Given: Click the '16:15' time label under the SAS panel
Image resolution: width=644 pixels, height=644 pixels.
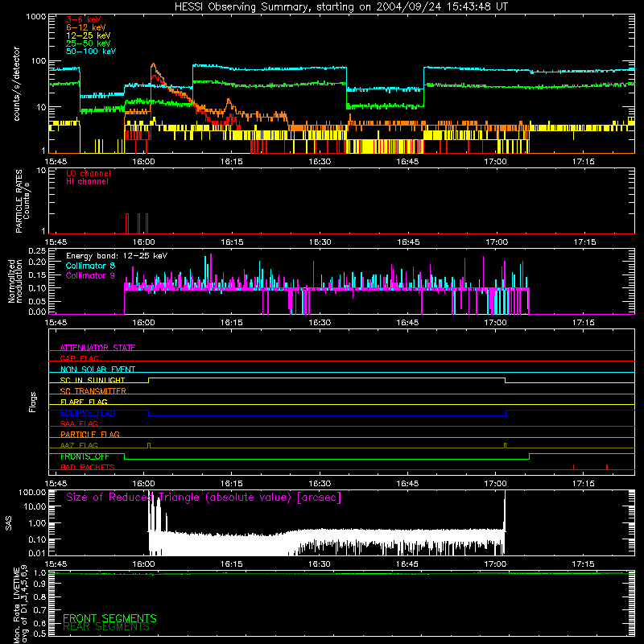Looking at the screenshot, I should (x=232, y=564).
